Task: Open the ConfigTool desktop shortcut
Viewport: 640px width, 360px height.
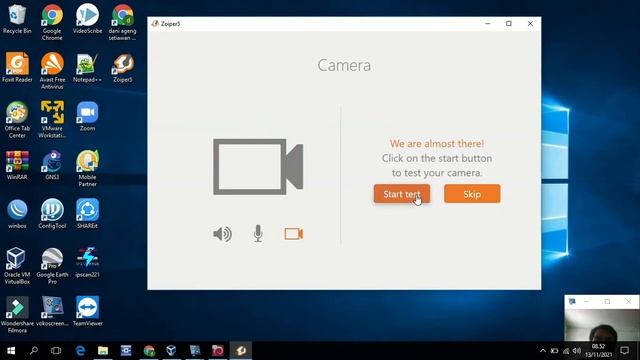Action: [52, 214]
